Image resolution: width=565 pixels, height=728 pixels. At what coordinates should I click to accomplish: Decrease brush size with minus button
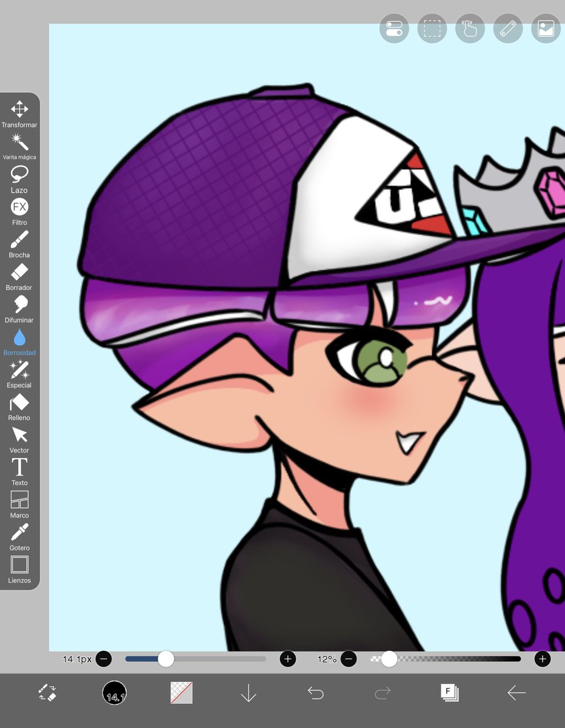point(104,659)
